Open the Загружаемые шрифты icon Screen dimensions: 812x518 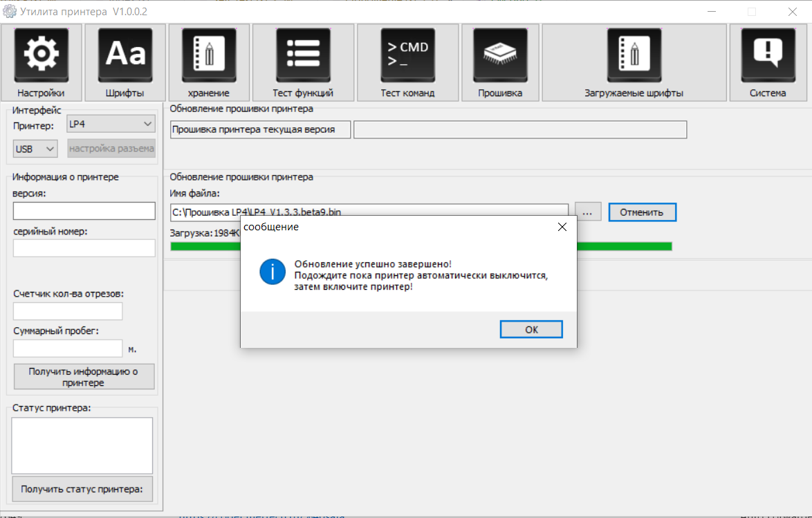(634, 55)
